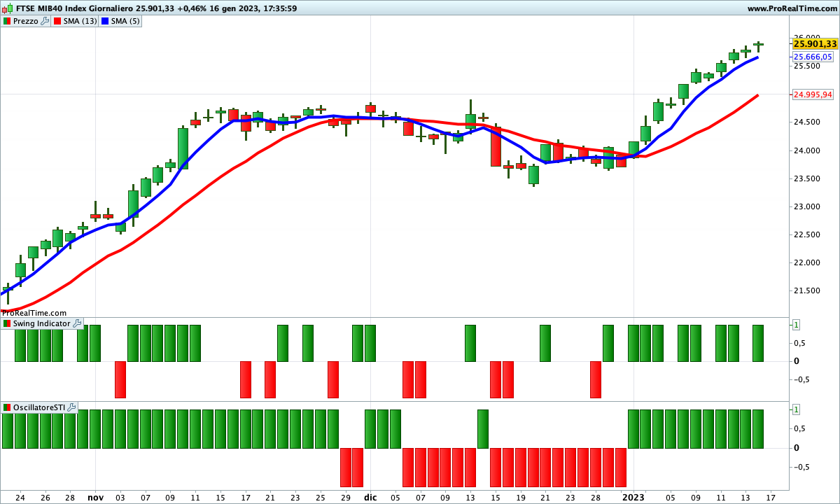Click the blue 25.666,05 SMA value tag
This screenshot has width=840, height=504.
coord(812,57)
